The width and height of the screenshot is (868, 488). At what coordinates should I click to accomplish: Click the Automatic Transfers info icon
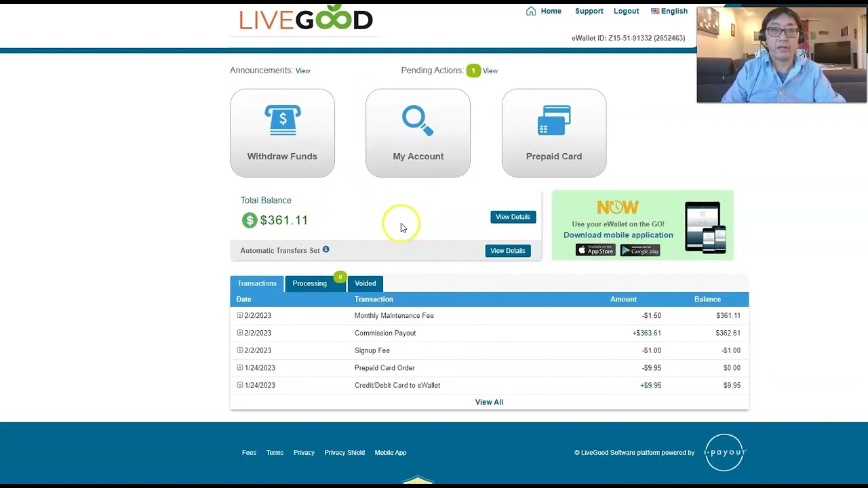click(x=326, y=249)
